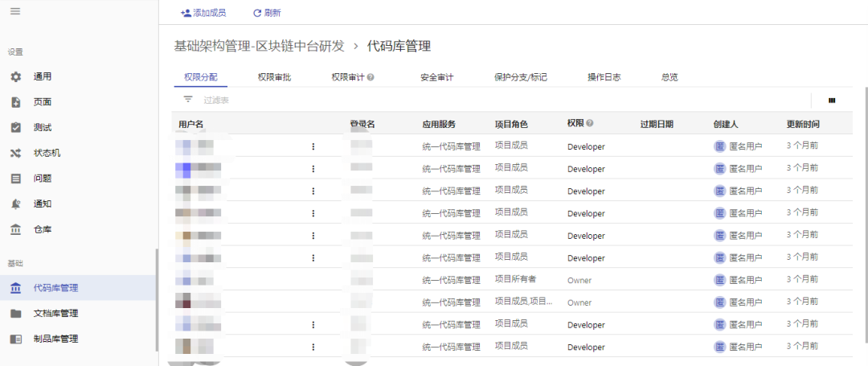
Task: Open the first row's three-dot menu
Action: coord(313,146)
